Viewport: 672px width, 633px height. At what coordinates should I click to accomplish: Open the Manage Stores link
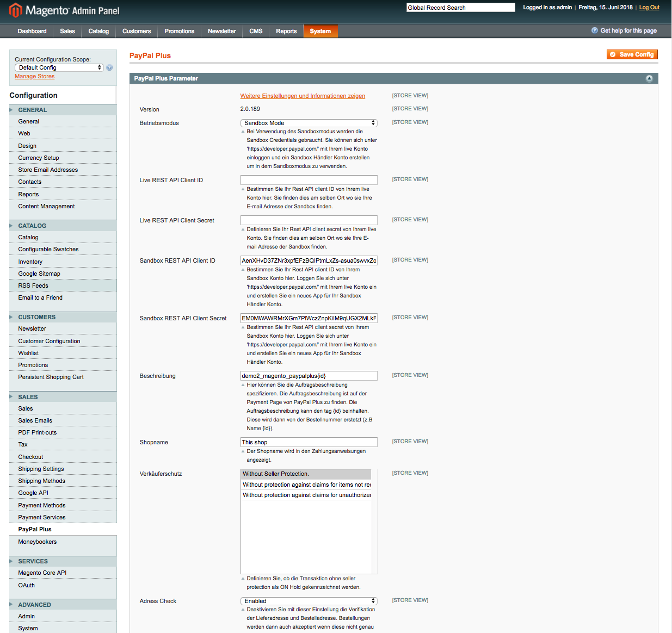pyautogui.click(x=34, y=77)
